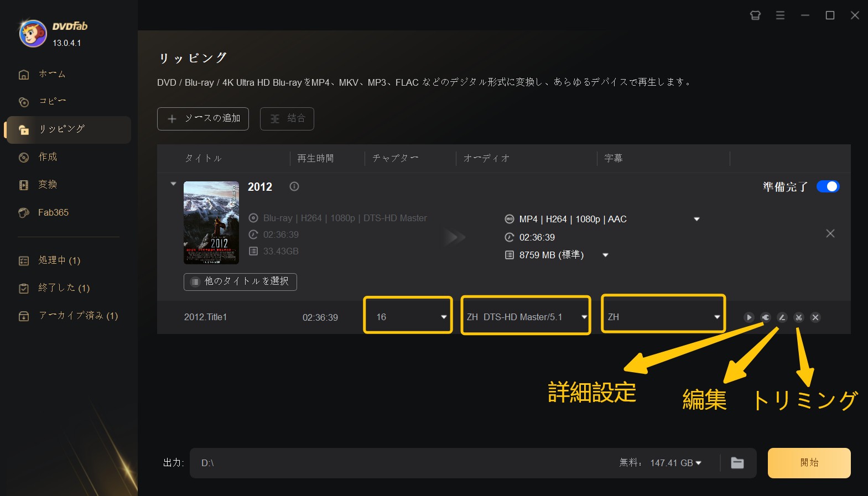868x496 pixels.
Task: Open the MP4 | H264 | 1080p | AAC profile dropdown
Action: click(x=697, y=220)
